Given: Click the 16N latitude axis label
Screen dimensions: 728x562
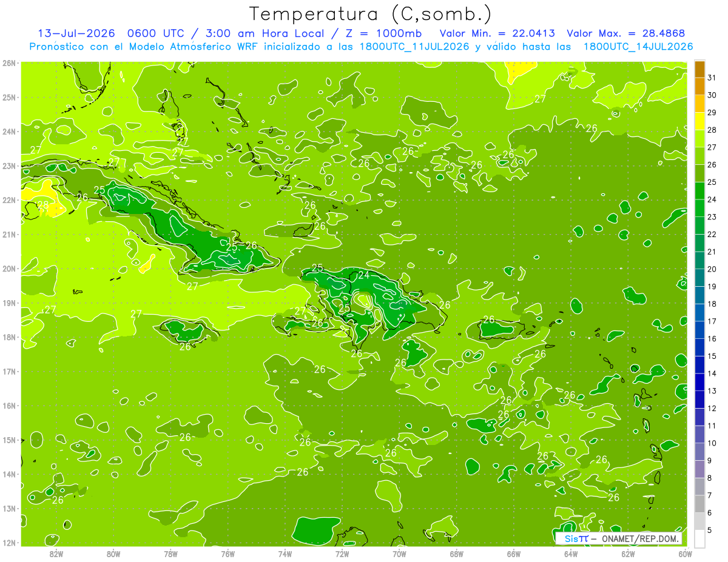Looking at the screenshot, I should coord(8,406).
